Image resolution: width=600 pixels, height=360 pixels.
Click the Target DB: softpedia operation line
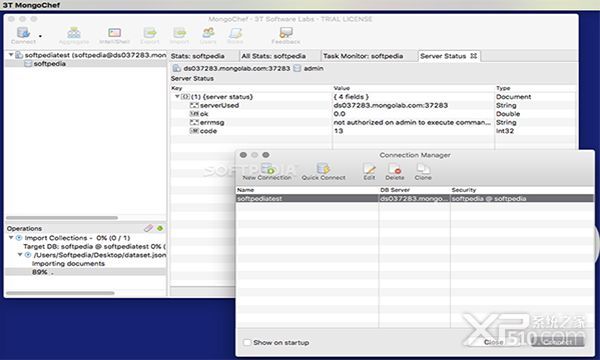point(95,246)
